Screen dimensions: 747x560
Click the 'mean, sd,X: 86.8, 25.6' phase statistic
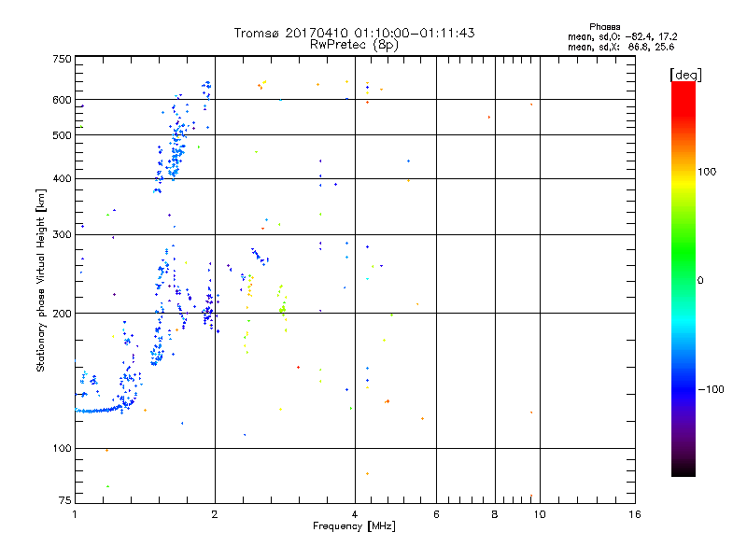click(x=621, y=47)
